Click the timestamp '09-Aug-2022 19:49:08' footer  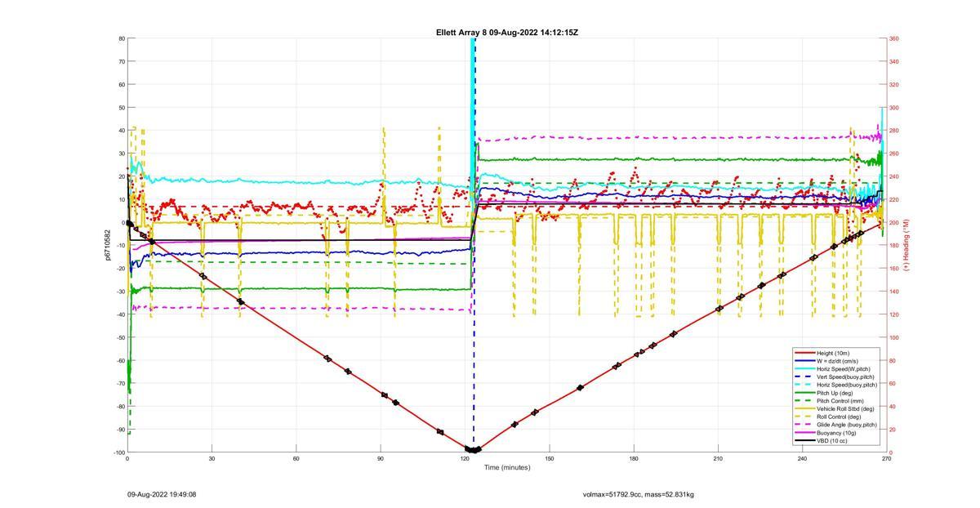pos(162,494)
